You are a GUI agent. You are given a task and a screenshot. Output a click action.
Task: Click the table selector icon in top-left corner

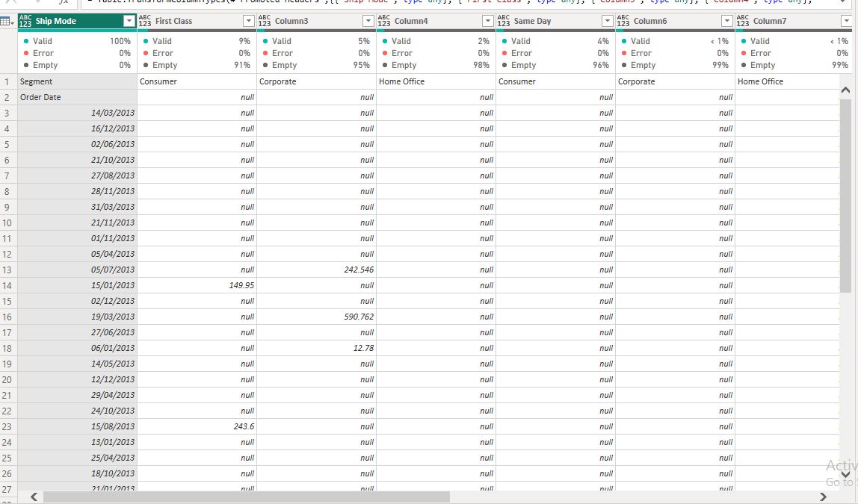click(x=6, y=20)
